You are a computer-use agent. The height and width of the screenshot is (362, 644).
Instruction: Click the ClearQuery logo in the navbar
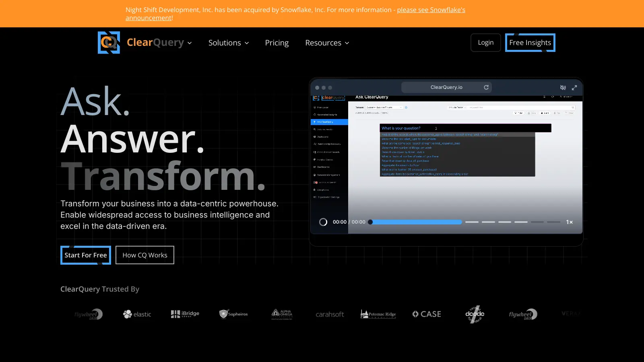(x=109, y=42)
